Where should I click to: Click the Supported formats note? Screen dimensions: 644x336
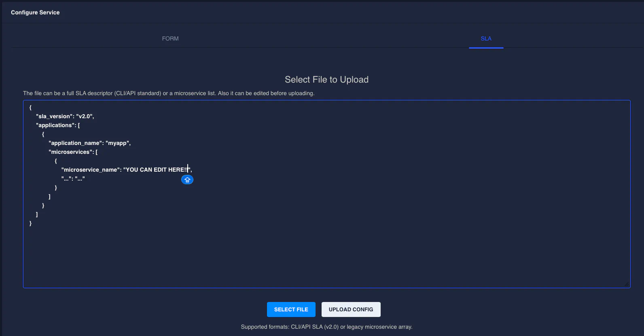326,327
